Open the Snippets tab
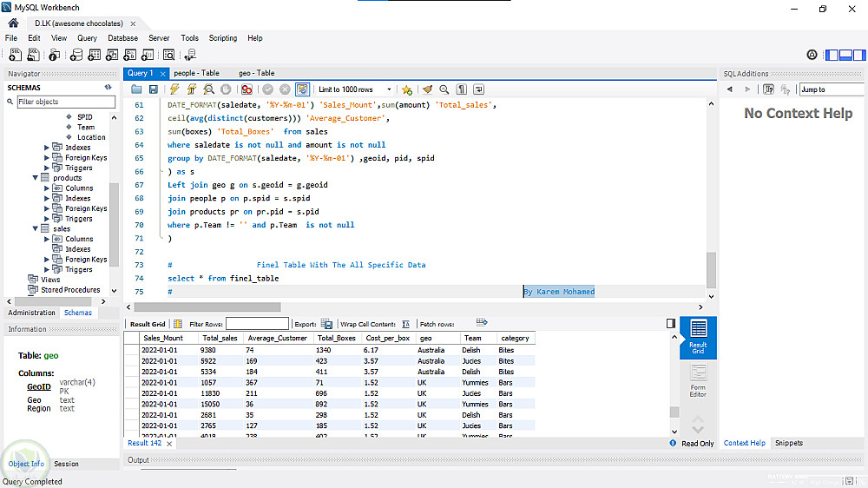 [788, 443]
